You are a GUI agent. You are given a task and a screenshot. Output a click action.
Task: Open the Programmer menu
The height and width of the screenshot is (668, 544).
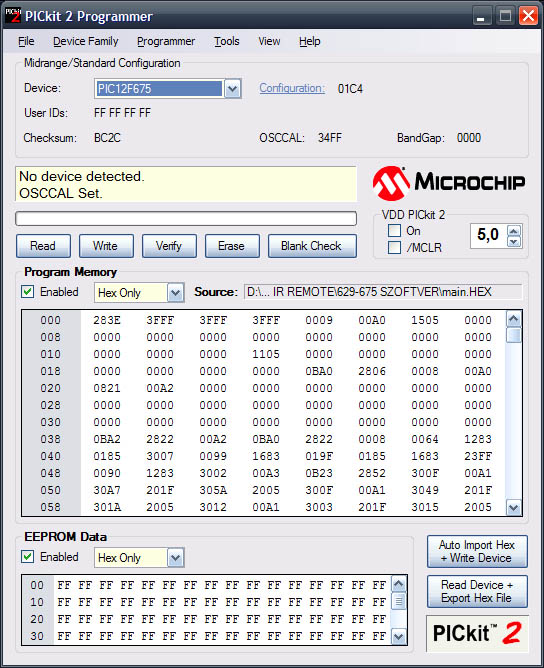coord(166,41)
